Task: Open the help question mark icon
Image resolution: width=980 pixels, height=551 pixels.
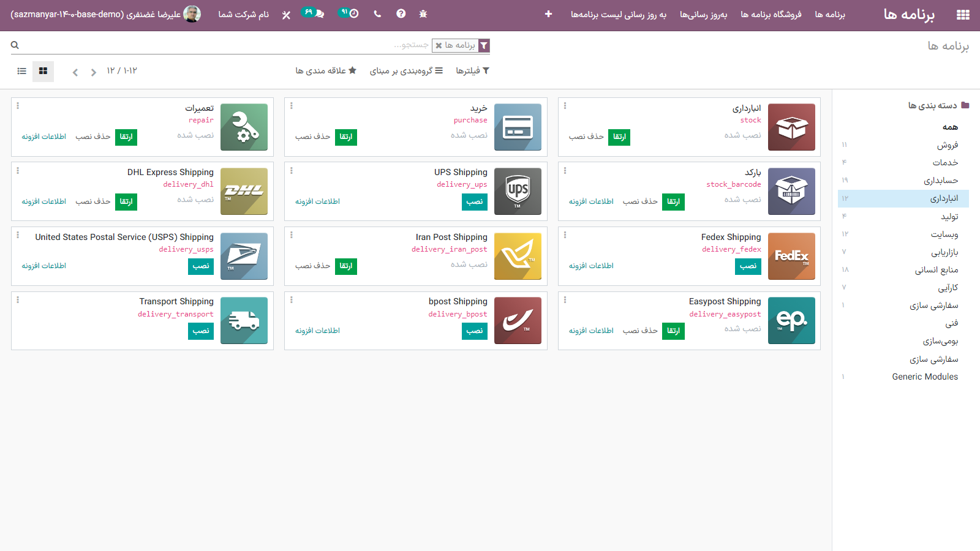Action: point(401,14)
